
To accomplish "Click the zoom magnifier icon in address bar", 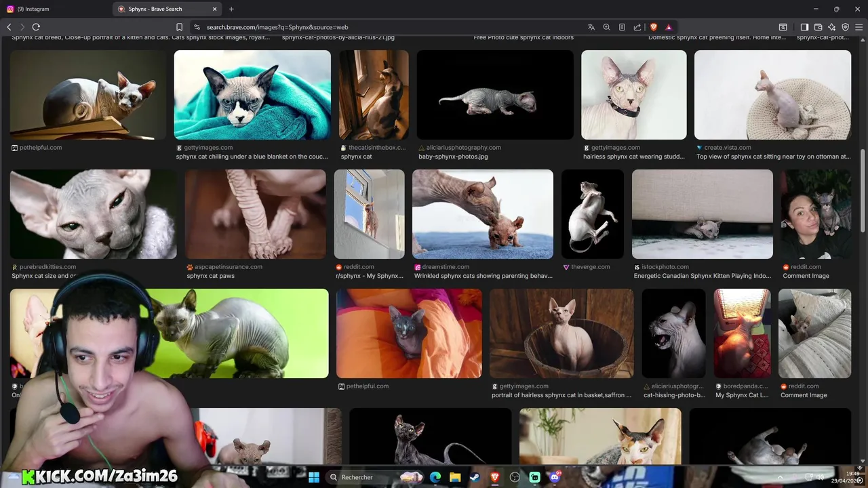I will pyautogui.click(x=606, y=27).
